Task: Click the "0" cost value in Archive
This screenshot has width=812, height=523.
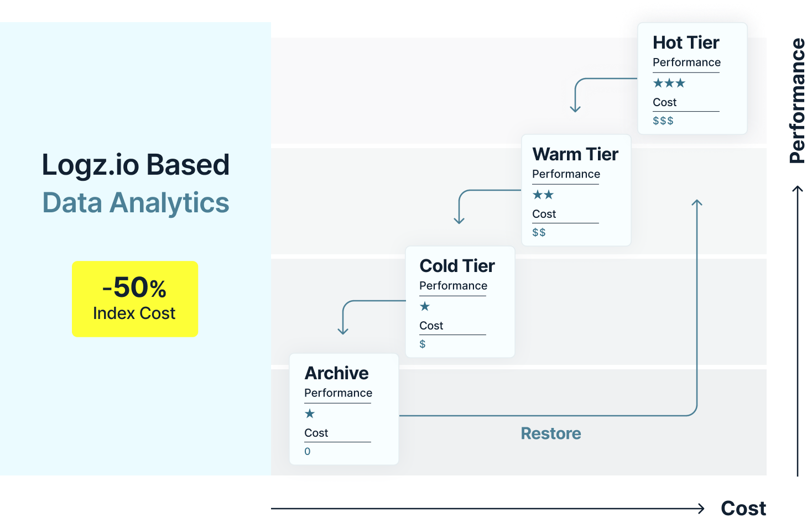Action: (x=308, y=451)
